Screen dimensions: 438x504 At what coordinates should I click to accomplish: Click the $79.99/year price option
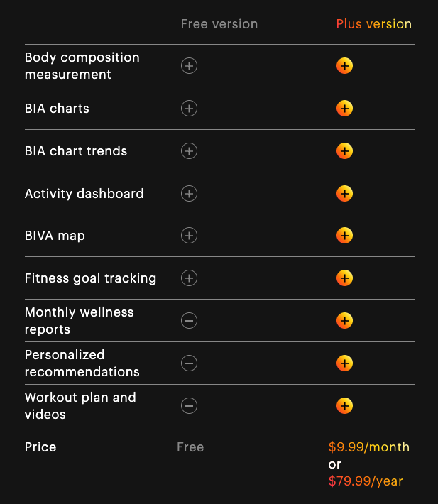click(x=365, y=481)
